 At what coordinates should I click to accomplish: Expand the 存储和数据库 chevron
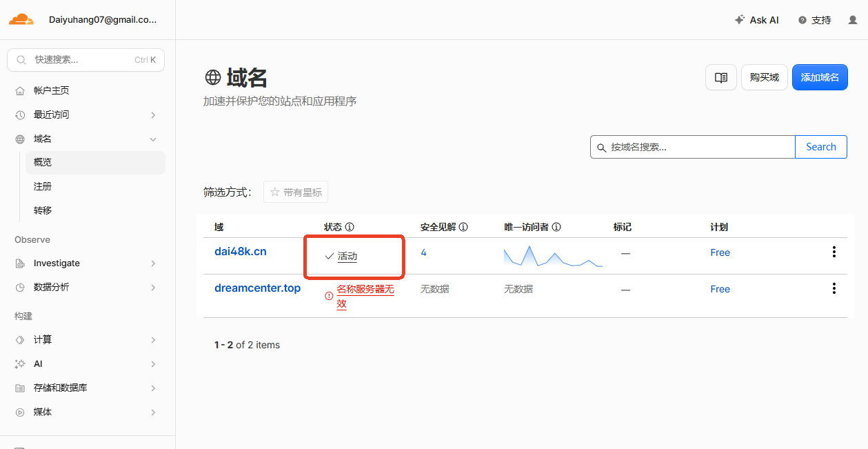point(153,388)
